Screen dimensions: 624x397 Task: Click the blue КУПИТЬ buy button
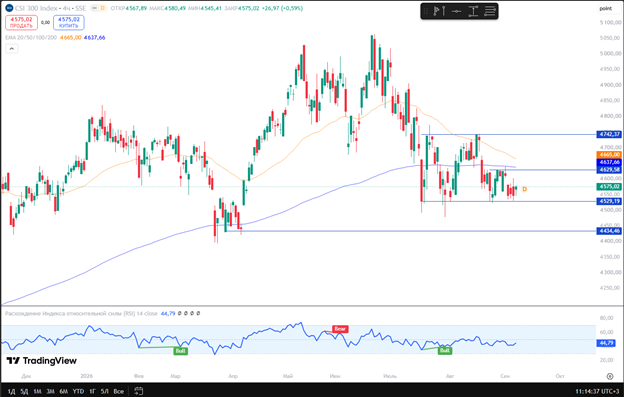(x=68, y=22)
